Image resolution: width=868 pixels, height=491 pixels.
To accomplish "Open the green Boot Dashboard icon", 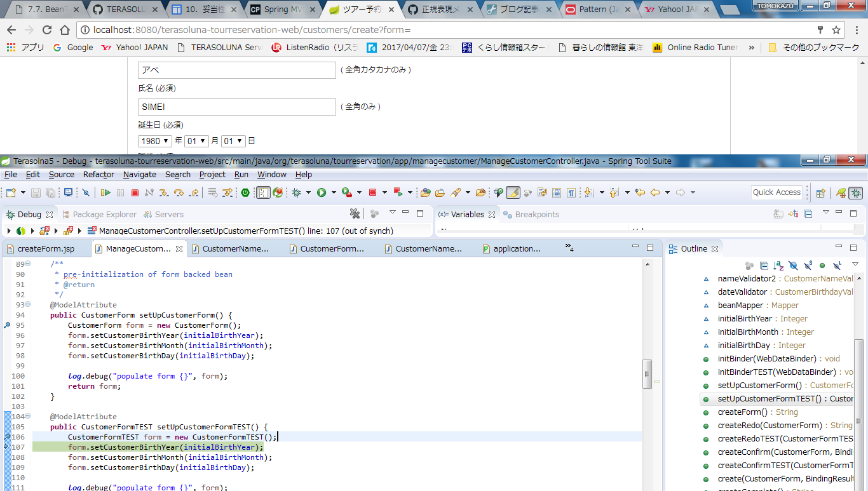I will (245, 192).
